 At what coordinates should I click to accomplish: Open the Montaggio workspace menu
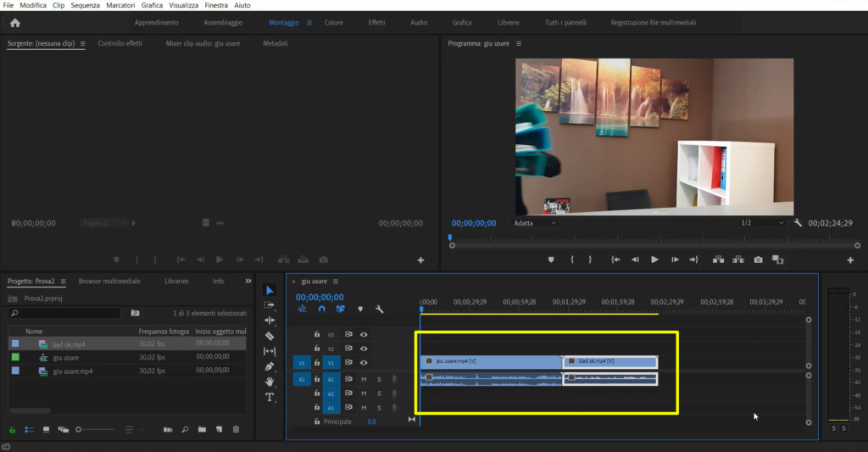[x=309, y=23]
